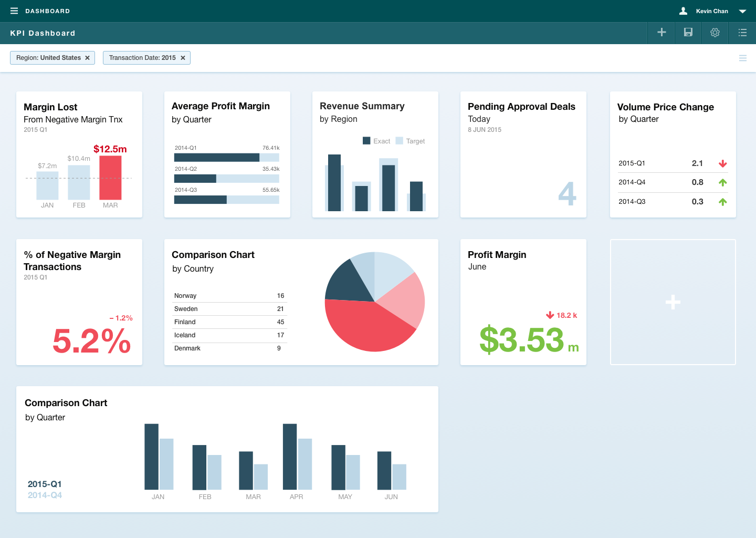Toggle the Target legend series
756x538 pixels.
(x=410, y=141)
